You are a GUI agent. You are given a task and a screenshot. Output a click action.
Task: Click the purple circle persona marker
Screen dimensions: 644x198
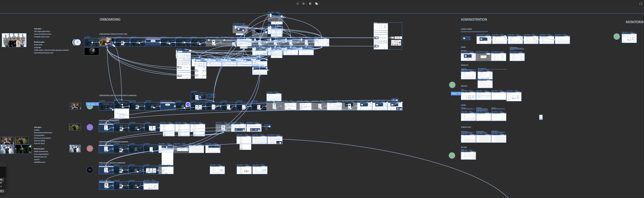coord(90,127)
